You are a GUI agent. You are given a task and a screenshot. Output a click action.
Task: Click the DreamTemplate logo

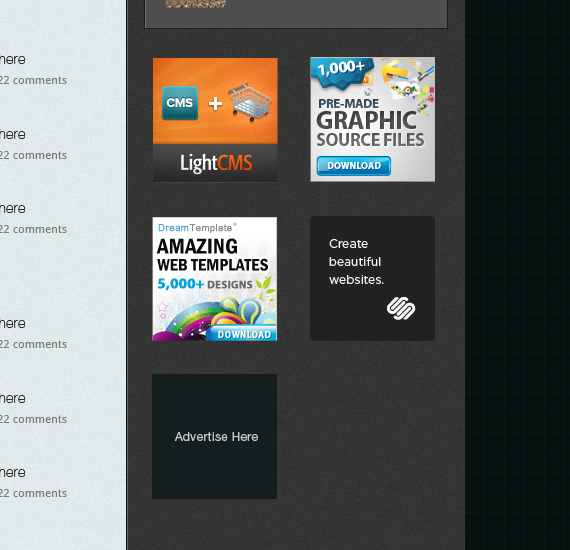pos(197,228)
